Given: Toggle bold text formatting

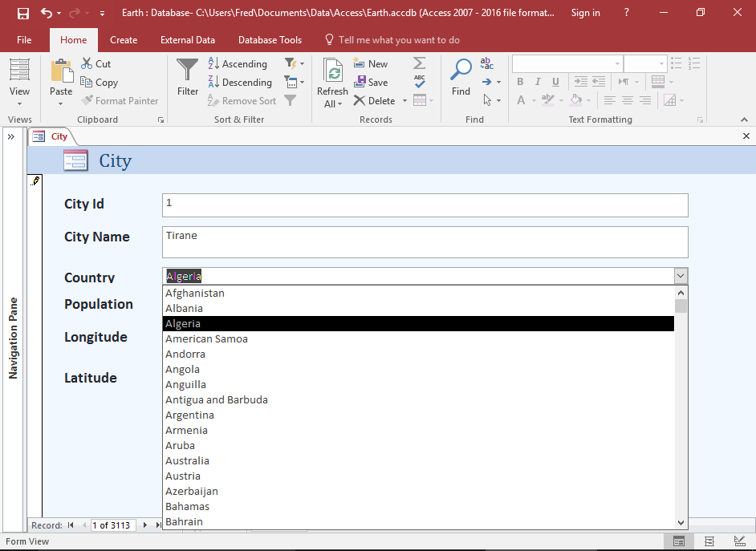Looking at the screenshot, I should click(x=519, y=81).
